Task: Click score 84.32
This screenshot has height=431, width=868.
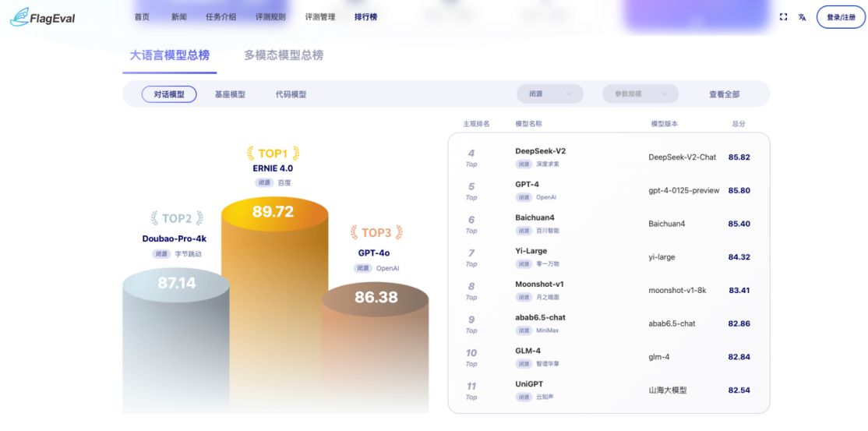Action: [x=739, y=257]
